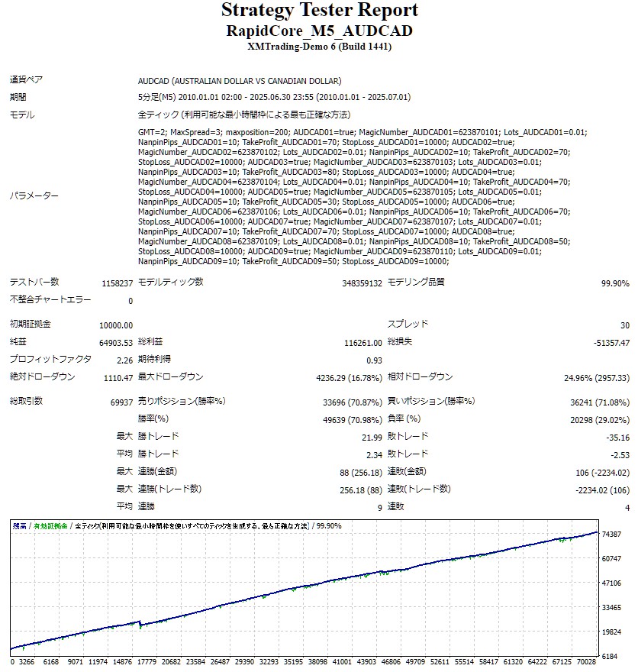Click the expected payoff value 0.93
This screenshot has width=638, height=672.
pyautogui.click(x=374, y=360)
